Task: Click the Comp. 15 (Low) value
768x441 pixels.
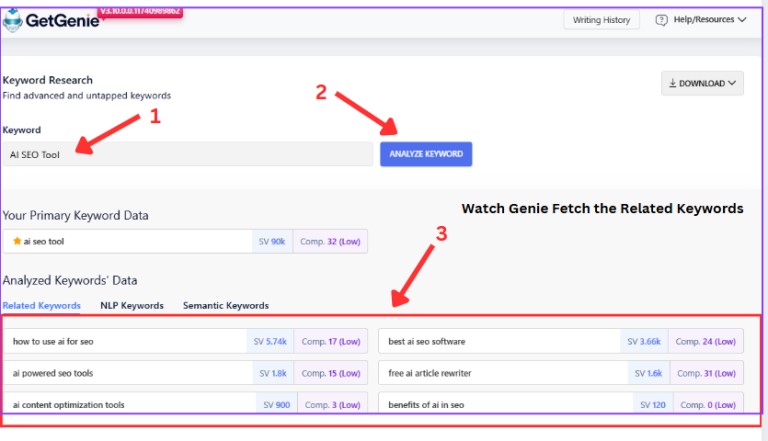Action: pos(331,373)
